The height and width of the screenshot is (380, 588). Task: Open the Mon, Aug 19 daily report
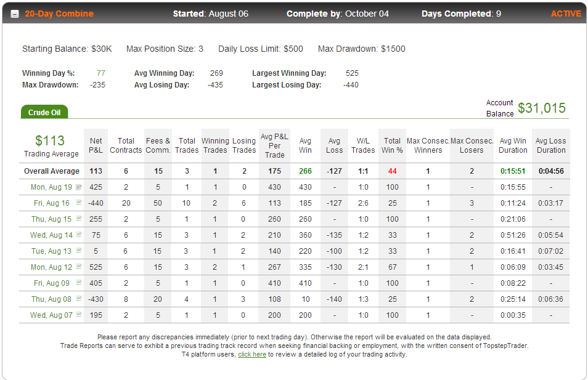pyautogui.click(x=51, y=187)
